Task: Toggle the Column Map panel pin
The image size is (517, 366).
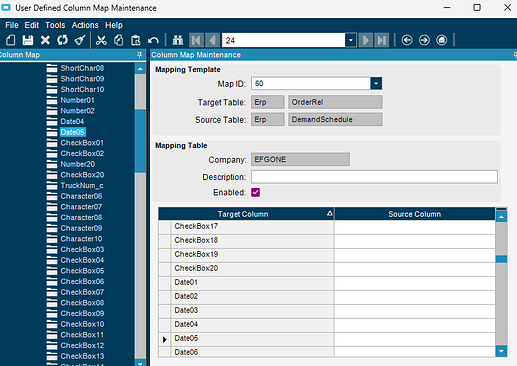Action: [x=140, y=55]
